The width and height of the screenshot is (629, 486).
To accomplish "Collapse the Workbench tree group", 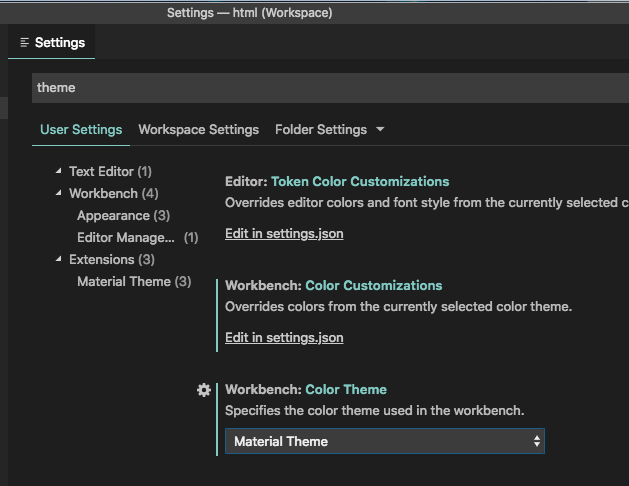I will tap(59, 193).
